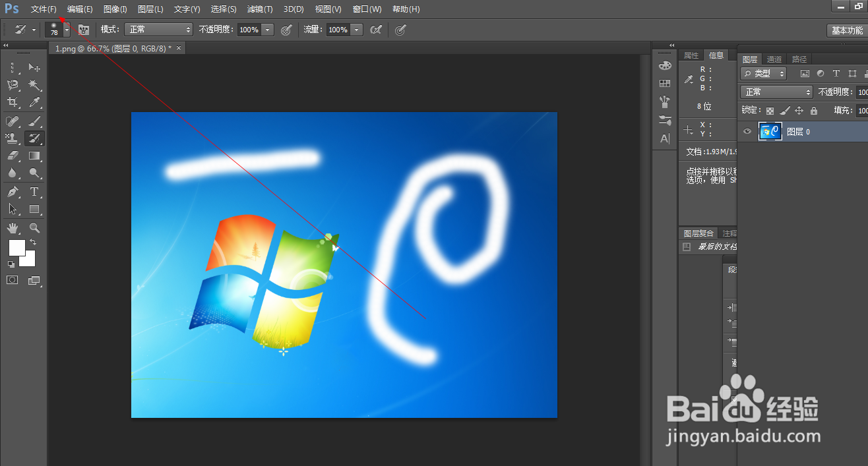Switch to the 通道 tab
868x466 pixels.
(x=774, y=59)
